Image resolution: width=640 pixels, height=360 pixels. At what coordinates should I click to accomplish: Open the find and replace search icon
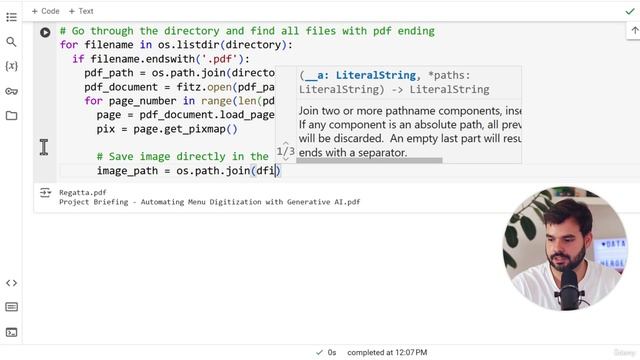point(11,42)
